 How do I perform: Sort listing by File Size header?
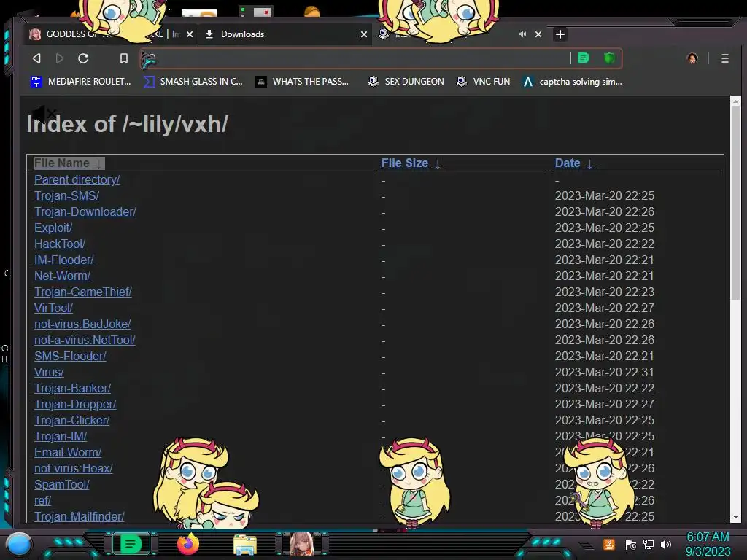tap(411, 163)
